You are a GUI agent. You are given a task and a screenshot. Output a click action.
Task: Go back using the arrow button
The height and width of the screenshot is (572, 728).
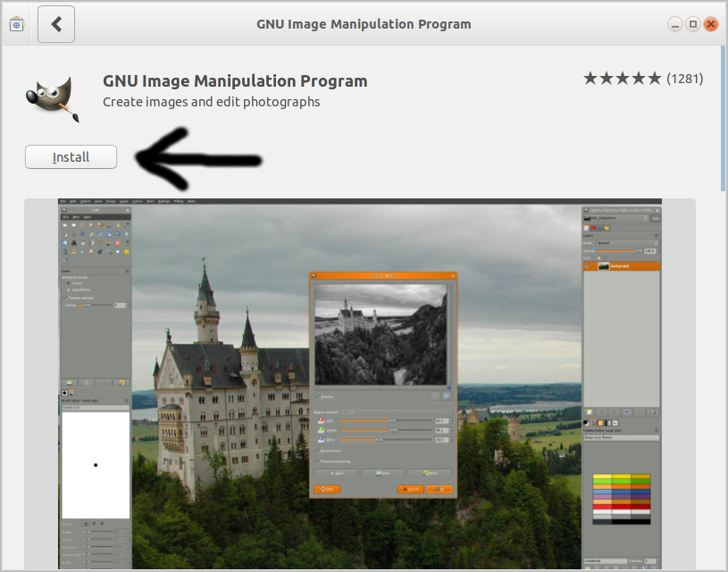coord(56,24)
